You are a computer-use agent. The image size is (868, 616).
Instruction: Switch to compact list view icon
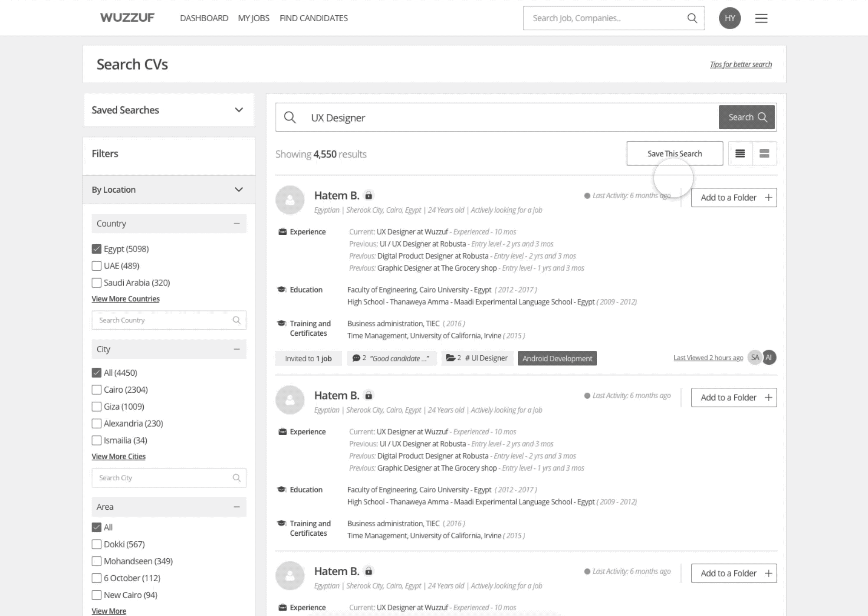[740, 154]
